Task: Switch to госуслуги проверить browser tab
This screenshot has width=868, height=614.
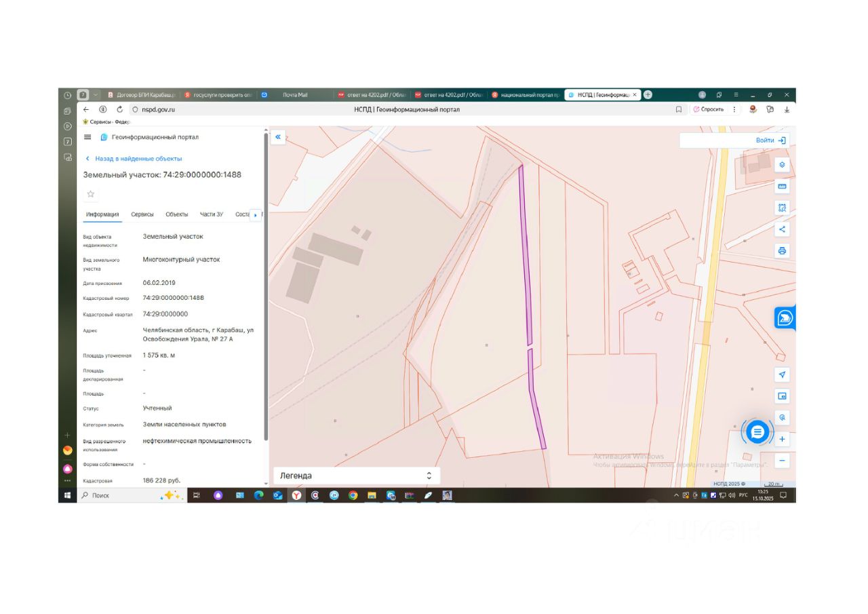Action: [x=218, y=95]
